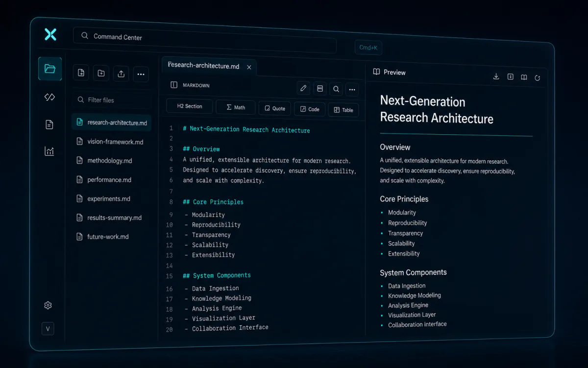588x368 pixels.
Task: Insert an H2 Section
Action: coord(190,106)
